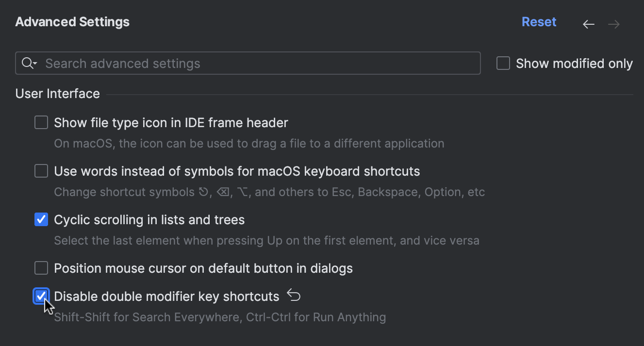Disable Cyclic scrolling in lists and trees

pos(41,219)
